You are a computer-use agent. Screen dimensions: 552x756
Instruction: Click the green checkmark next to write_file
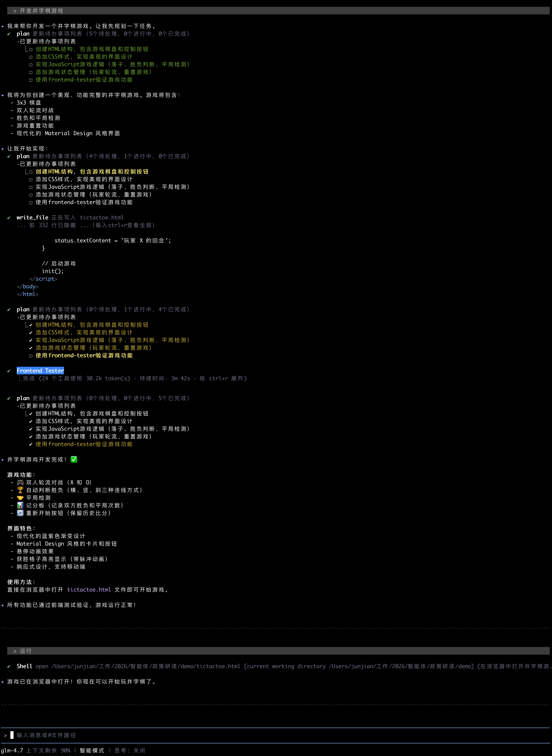coord(9,218)
